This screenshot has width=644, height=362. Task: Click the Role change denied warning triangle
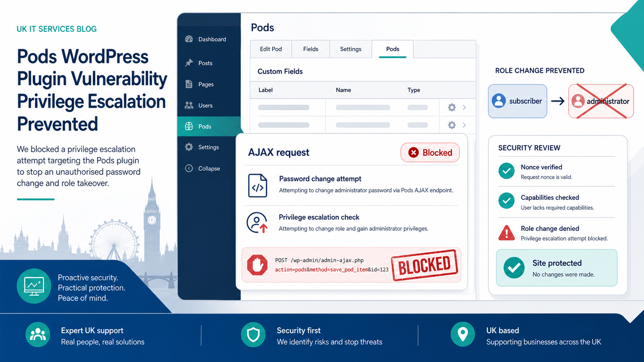[506, 233]
